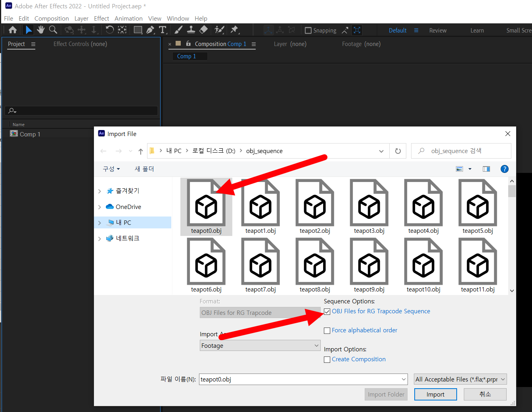Viewport: 532px width, 412px height.
Task: Expand the 즐겨찾기 tree node
Action: 100,191
